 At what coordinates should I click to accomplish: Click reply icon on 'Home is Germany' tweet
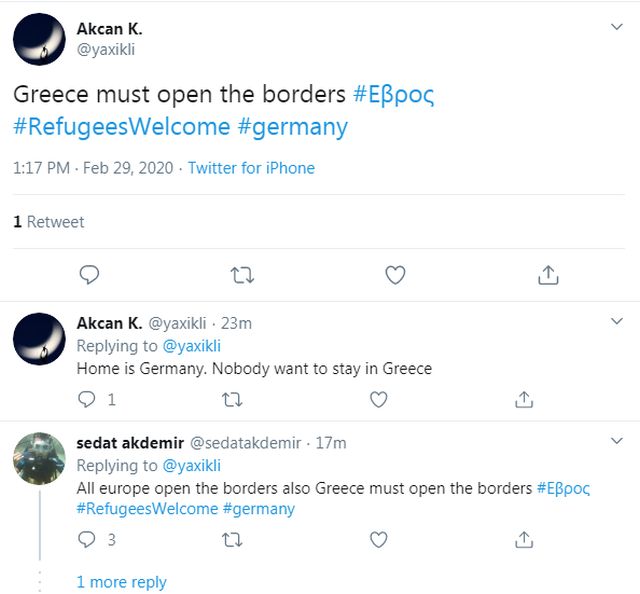click(x=88, y=399)
